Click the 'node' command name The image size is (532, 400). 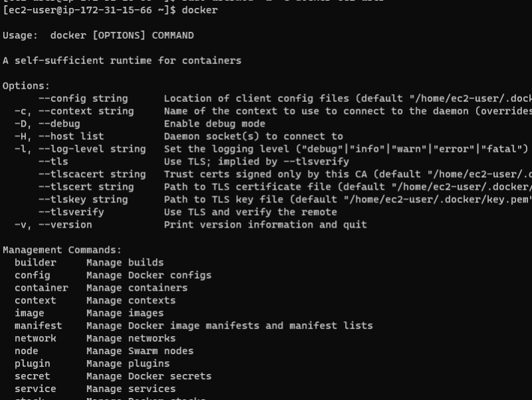27,351
